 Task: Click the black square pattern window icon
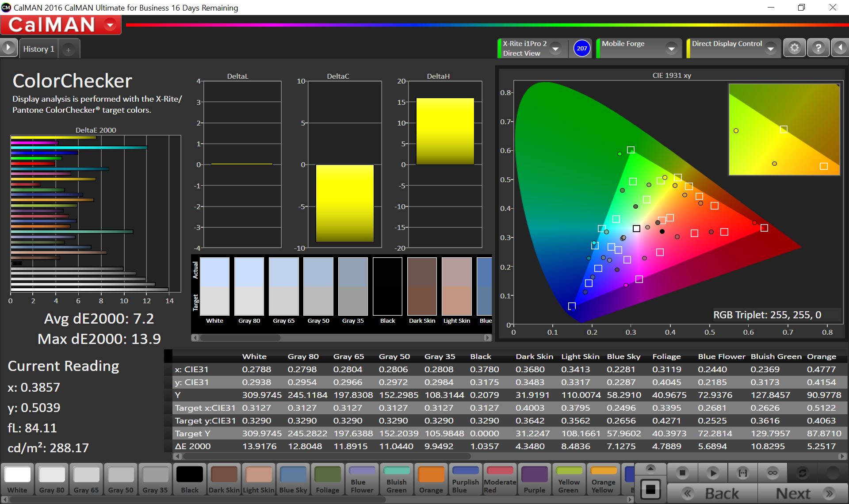click(x=650, y=489)
